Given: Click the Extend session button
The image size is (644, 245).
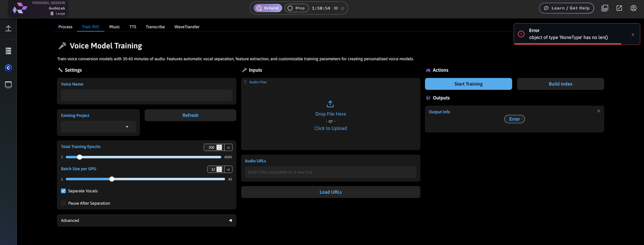Looking at the screenshot, I should tap(268, 8).
